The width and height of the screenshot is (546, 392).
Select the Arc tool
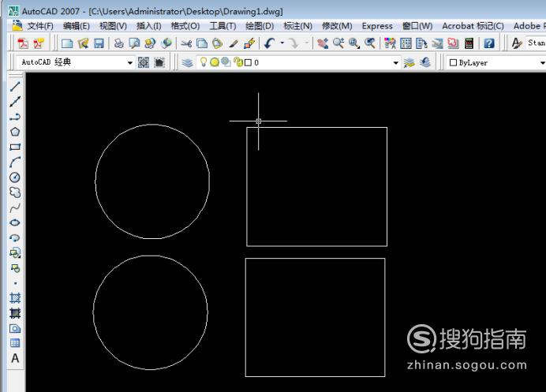coord(15,162)
